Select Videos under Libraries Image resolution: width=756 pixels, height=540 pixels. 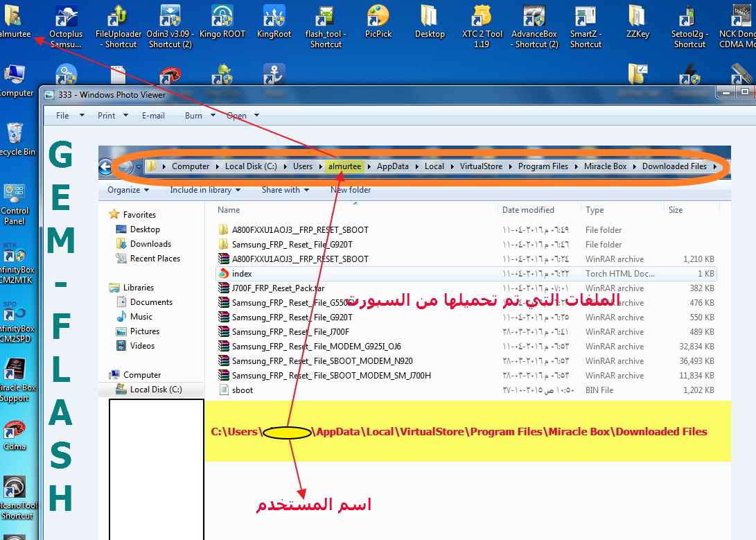pos(136,346)
